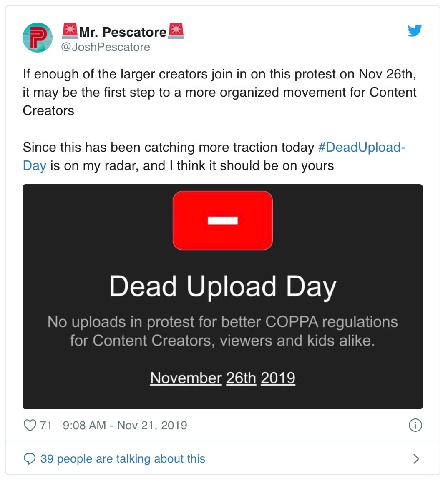448x486 pixels.
Task: Click the red minus logo in image
Action: pos(223,220)
